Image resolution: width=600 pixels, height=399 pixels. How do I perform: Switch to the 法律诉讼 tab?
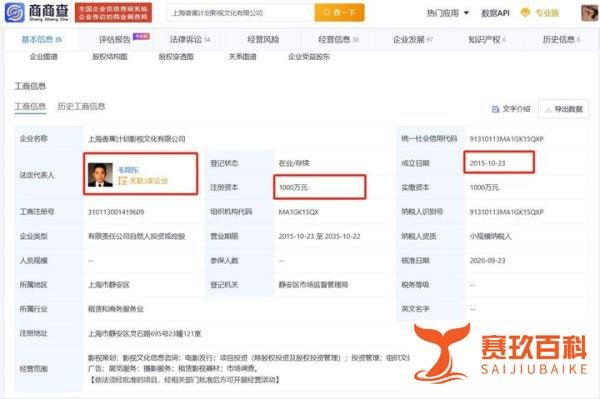pos(190,39)
